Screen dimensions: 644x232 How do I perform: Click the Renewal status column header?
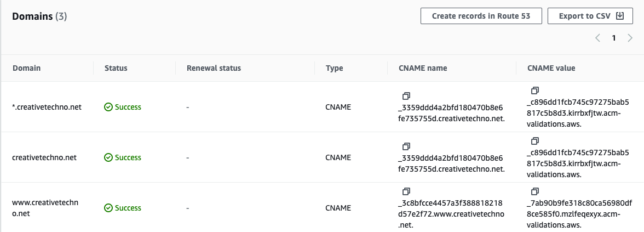click(214, 68)
